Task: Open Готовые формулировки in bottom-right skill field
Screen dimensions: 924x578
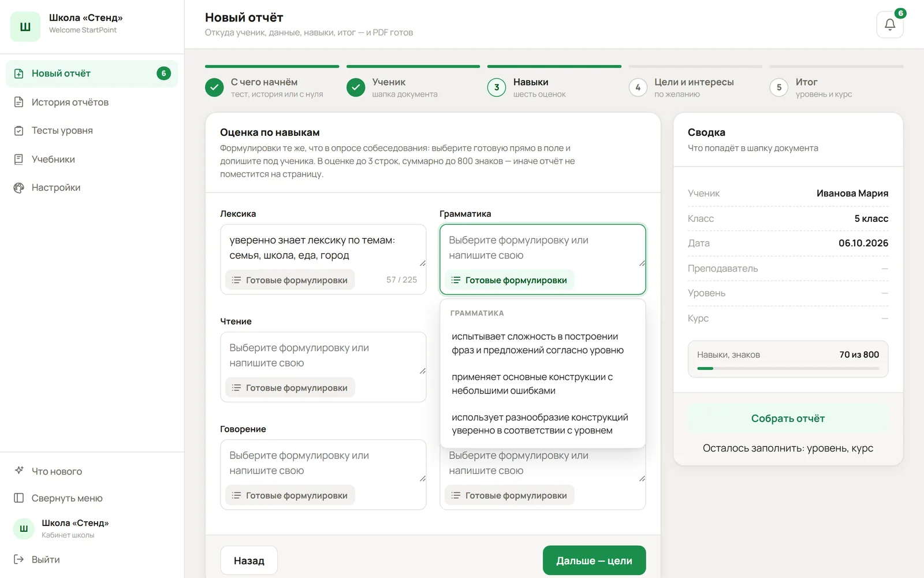Action: [x=509, y=495]
